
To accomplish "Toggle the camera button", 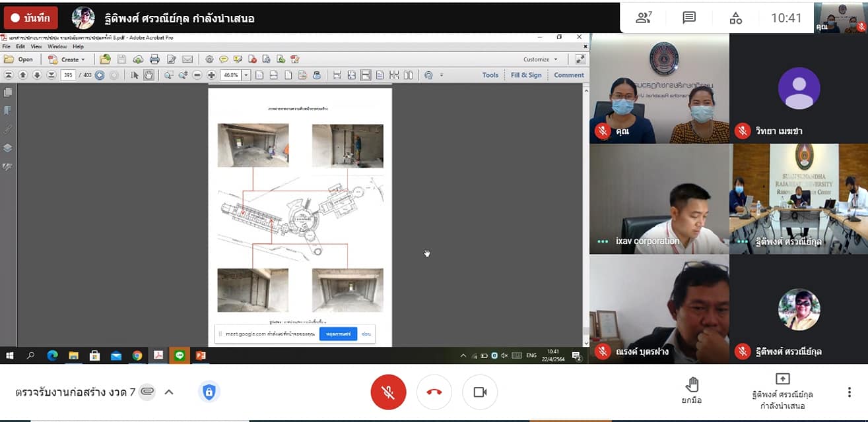I will (x=480, y=392).
